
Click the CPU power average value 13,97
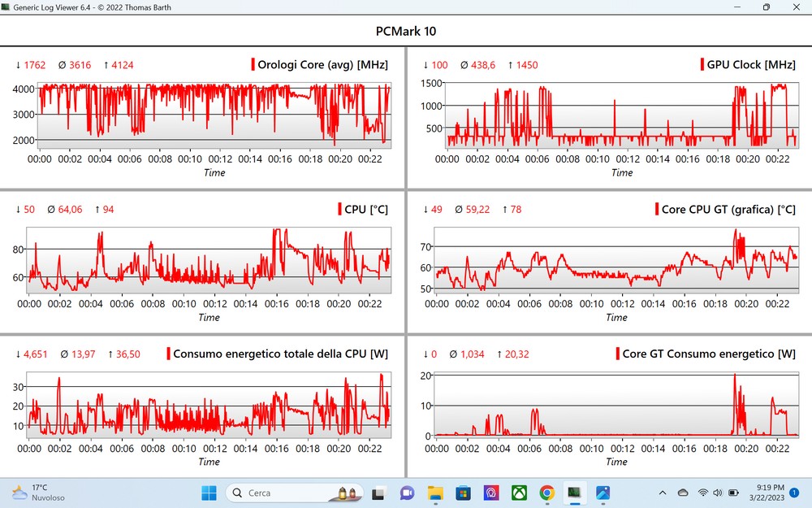point(83,354)
